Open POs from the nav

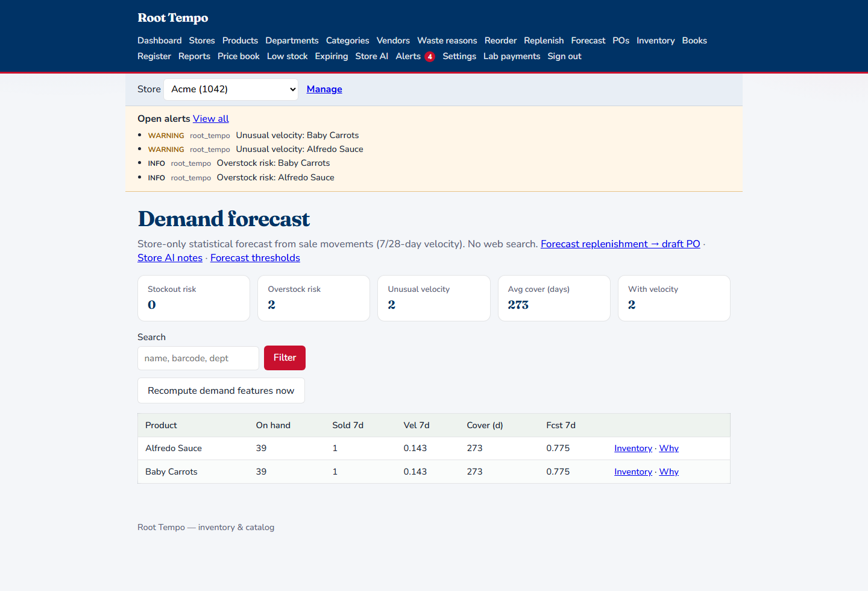(x=621, y=40)
